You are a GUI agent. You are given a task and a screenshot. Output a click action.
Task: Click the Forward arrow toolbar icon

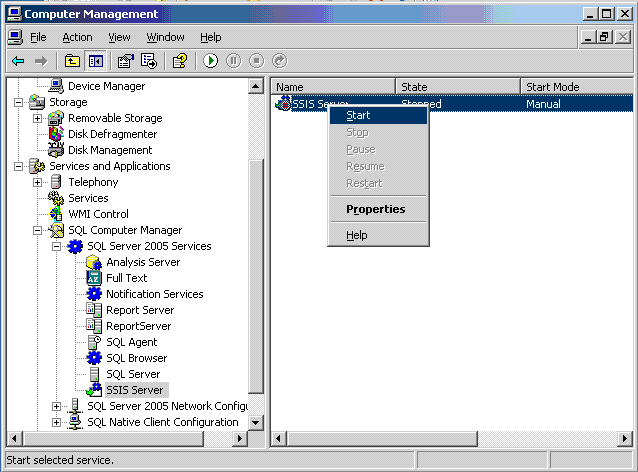(x=41, y=61)
